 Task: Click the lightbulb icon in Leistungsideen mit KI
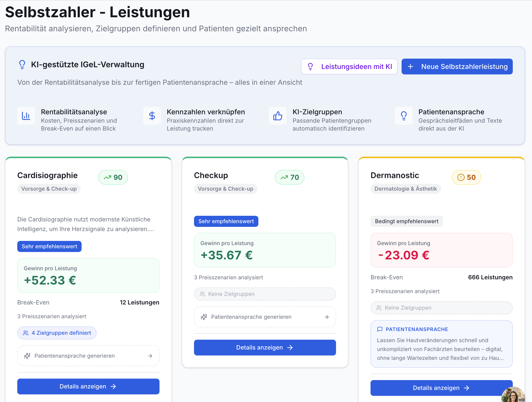click(x=310, y=67)
